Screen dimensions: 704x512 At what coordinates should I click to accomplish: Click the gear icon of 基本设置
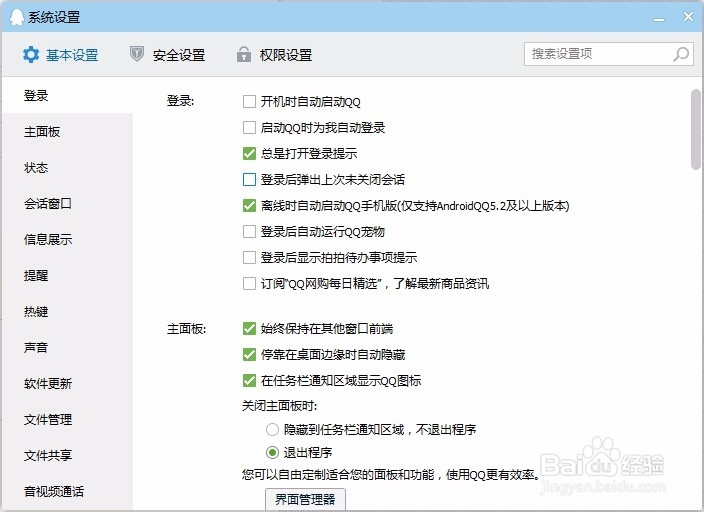[31, 55]
